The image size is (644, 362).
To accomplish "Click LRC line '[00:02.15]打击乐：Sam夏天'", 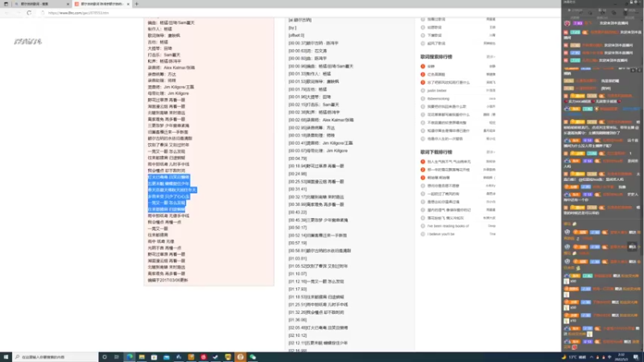I will point(315,105).
